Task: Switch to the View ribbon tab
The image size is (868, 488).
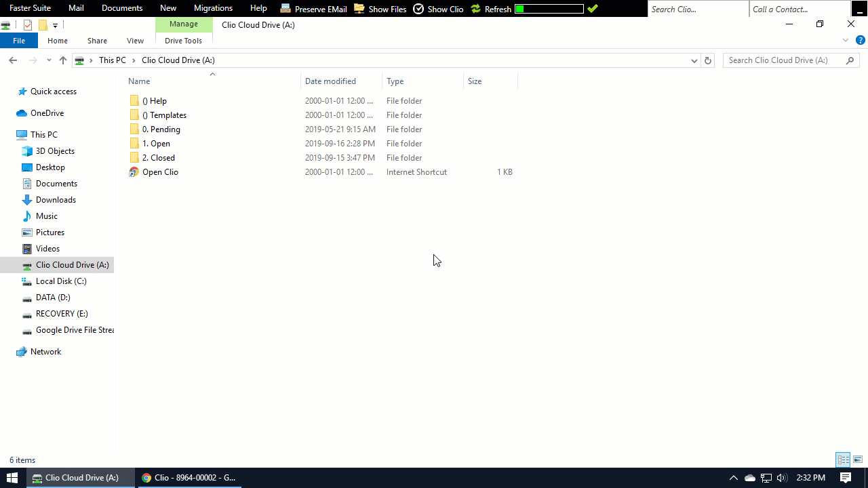Action: [x=135, y=41]
